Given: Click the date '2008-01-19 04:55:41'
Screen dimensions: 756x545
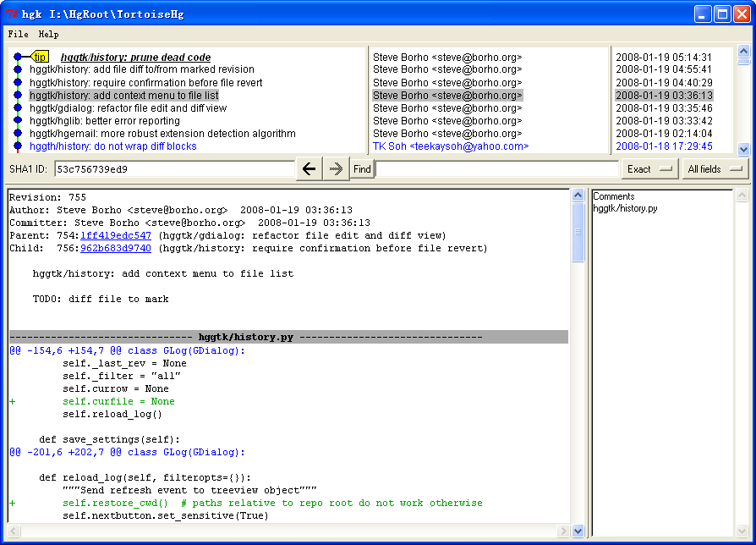Looking at the screenshot, I should (x=664, y=69).
